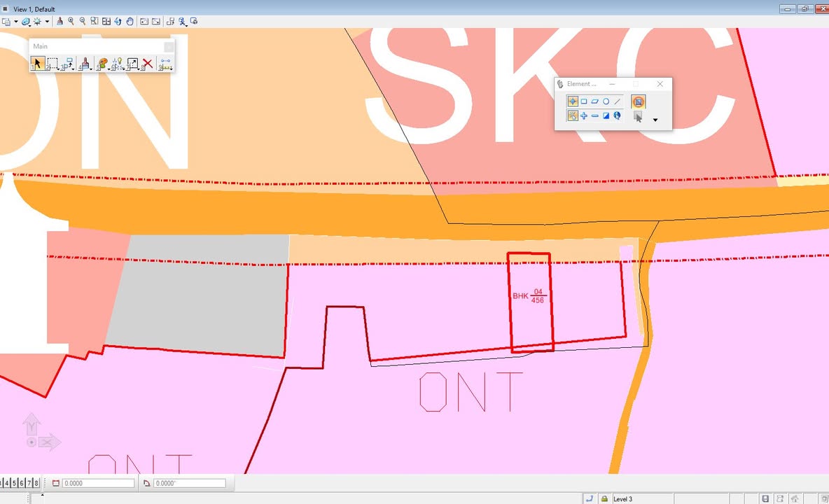Screen dimensions: 829x504
Task: Click the Fit View icon
Action: 106,22
